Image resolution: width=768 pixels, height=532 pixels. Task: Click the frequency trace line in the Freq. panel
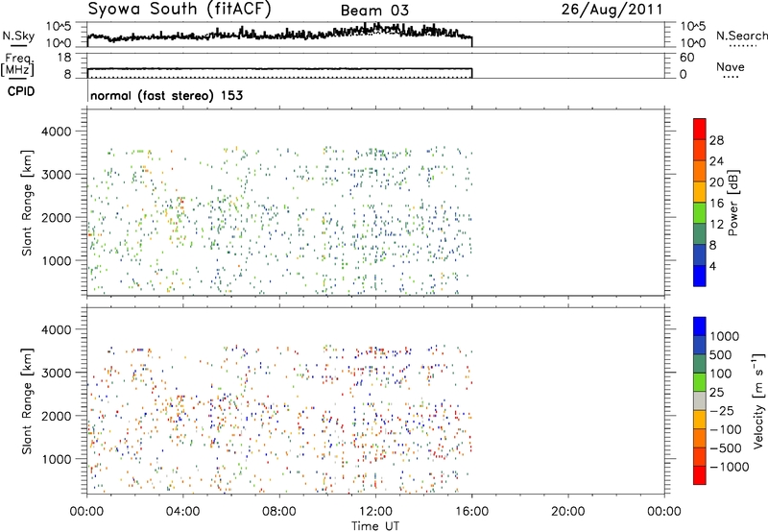pyautogui.click(x=279, y=68)
